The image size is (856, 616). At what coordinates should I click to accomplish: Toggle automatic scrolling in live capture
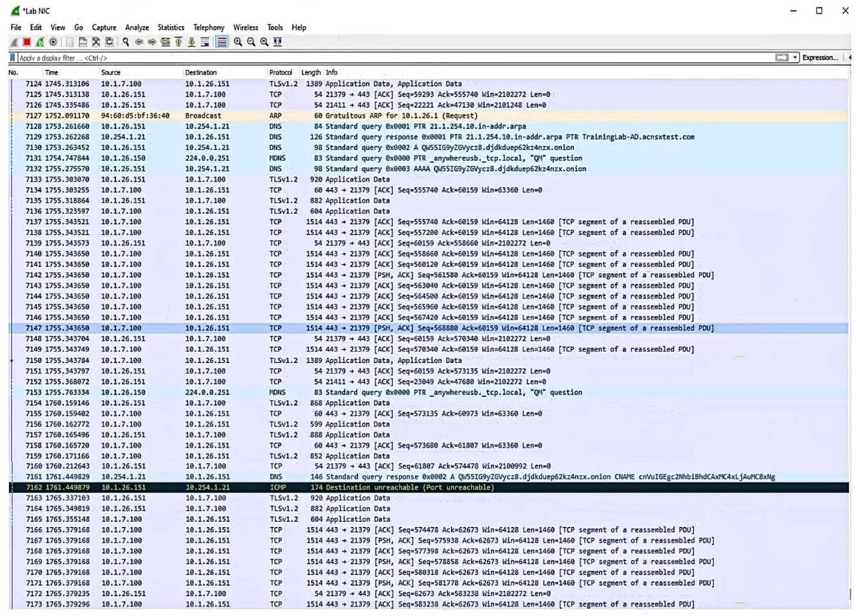(204, 43)
